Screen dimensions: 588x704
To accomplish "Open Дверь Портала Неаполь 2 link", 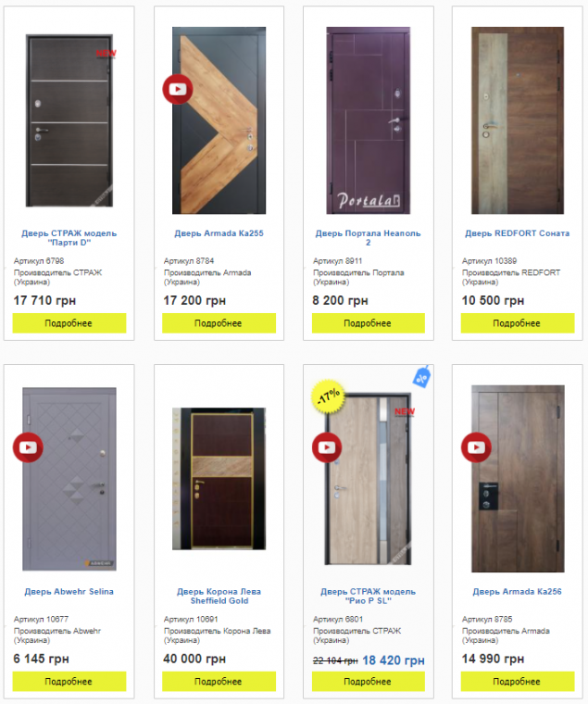I will click(368, 237).
